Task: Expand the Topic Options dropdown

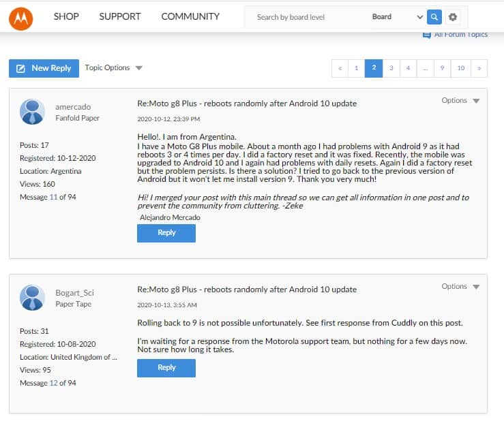Action: click(x=113, y=67)
